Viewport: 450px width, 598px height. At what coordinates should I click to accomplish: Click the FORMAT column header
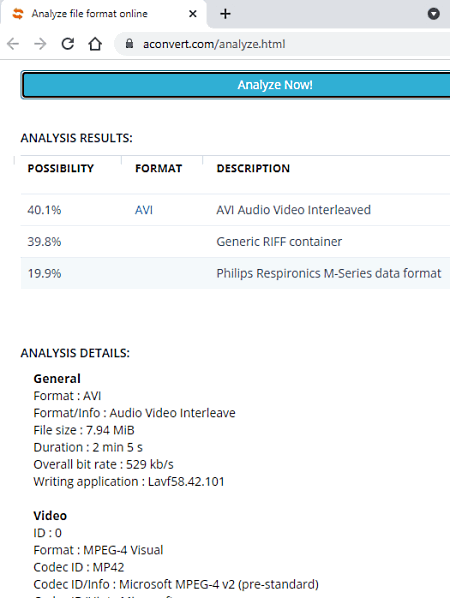pos(159,169)
